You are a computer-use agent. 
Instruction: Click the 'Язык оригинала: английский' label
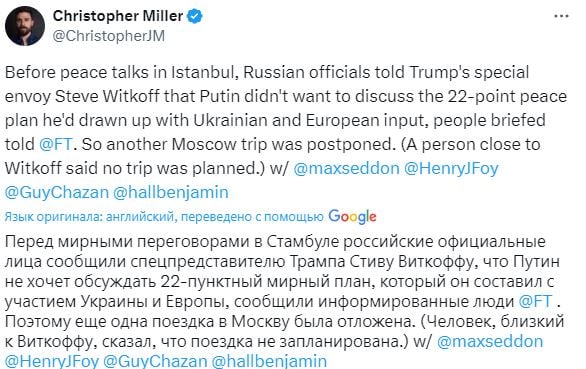click(x=89, y=216)
